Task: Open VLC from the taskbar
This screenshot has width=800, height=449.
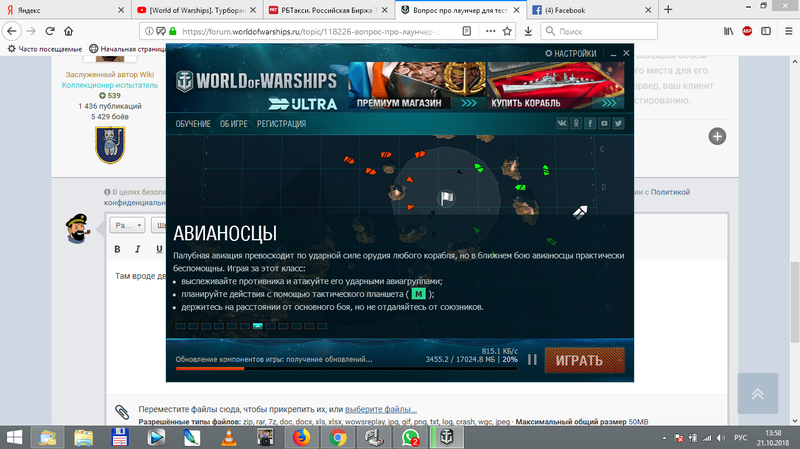Action: [x=229, y=437]
